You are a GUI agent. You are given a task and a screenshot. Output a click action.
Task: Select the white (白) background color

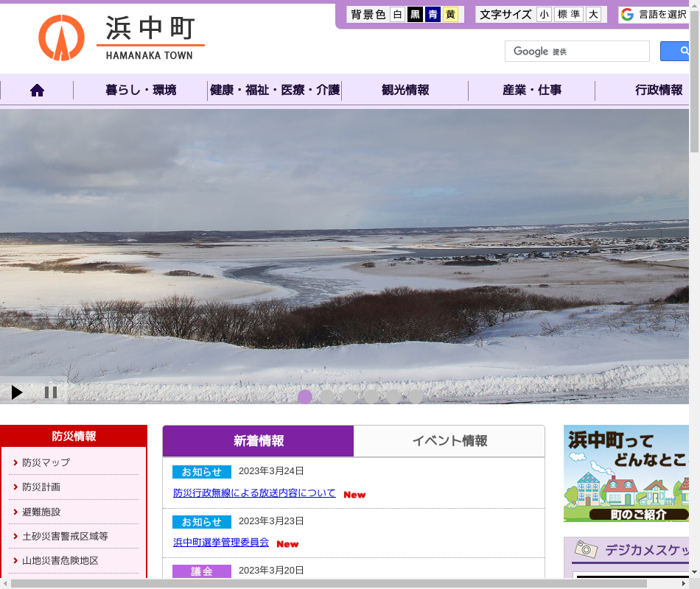coord(397,15)
